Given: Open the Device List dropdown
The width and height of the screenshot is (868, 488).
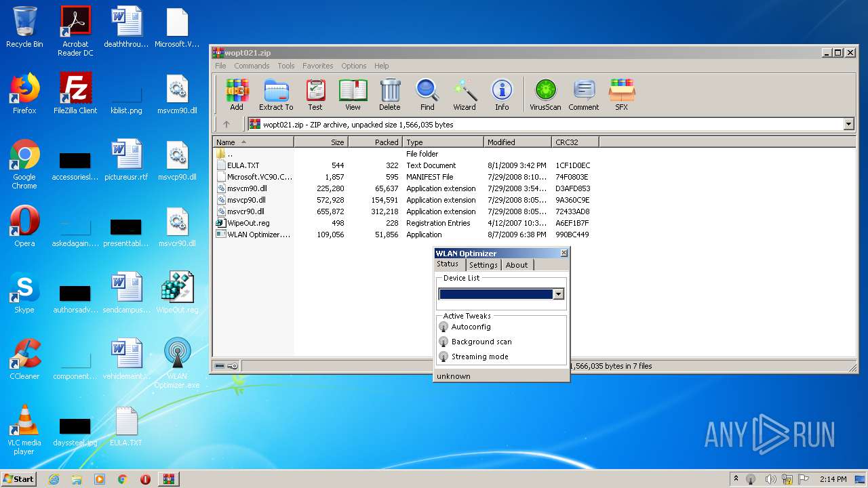Looking at the screenshot, I should coord(559,294).
